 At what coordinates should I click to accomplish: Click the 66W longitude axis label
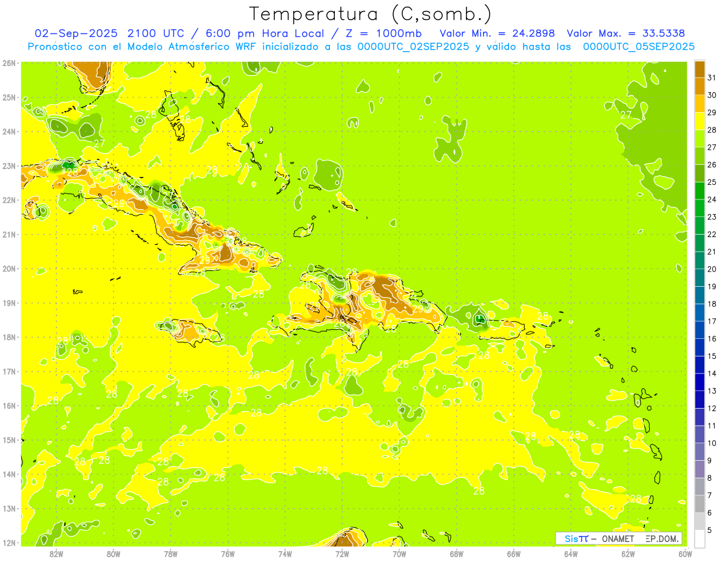514,554
